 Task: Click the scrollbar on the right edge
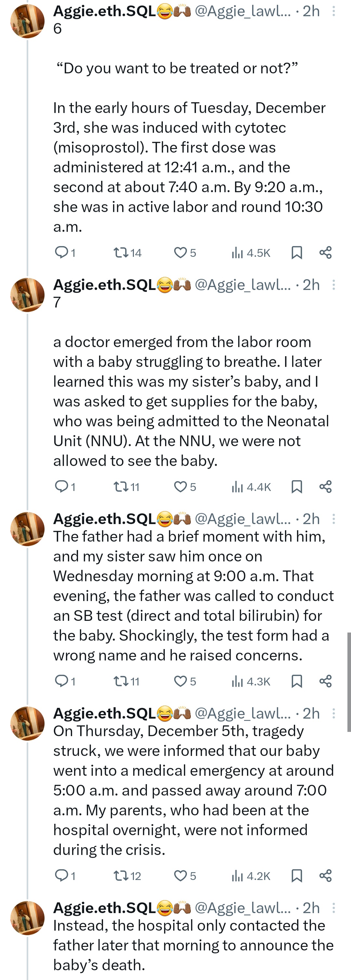(x=349, y=682)
